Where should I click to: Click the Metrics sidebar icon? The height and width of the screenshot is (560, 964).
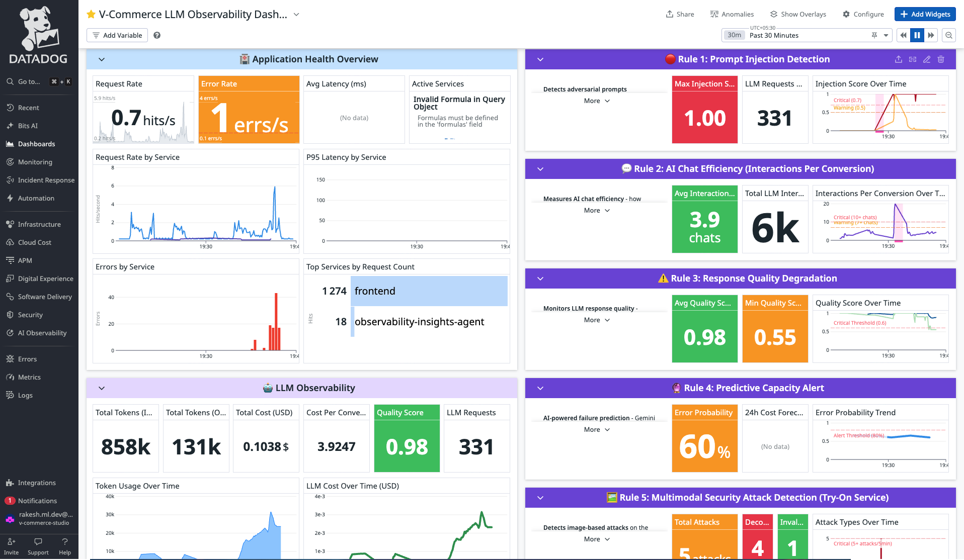pos(10,377)
